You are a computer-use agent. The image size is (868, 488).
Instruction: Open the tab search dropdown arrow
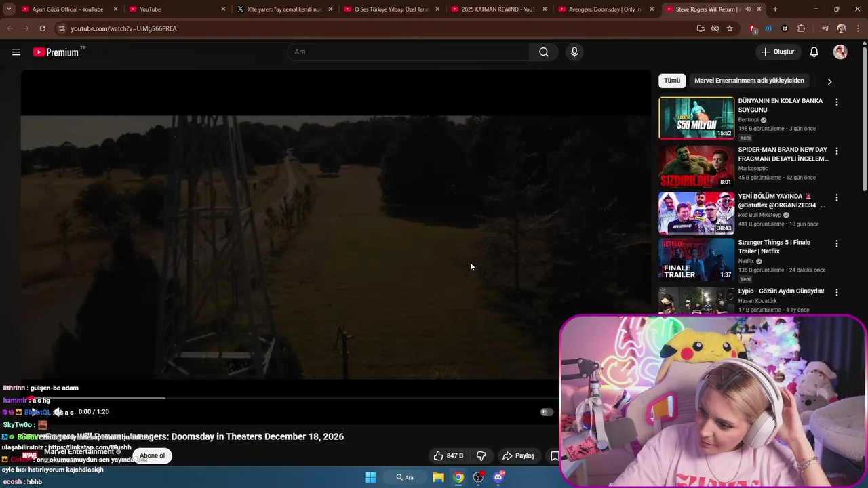[8, 9]
